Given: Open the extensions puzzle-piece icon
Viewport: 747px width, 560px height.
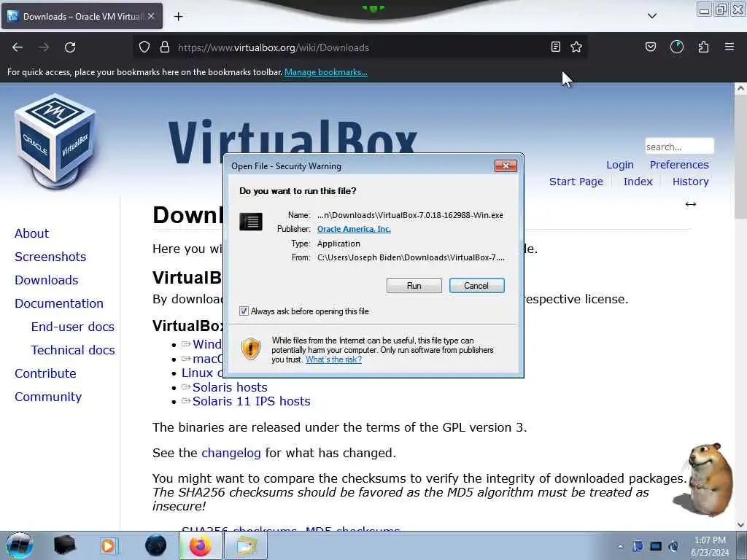Looking at the screenshot, I should 703,47.
